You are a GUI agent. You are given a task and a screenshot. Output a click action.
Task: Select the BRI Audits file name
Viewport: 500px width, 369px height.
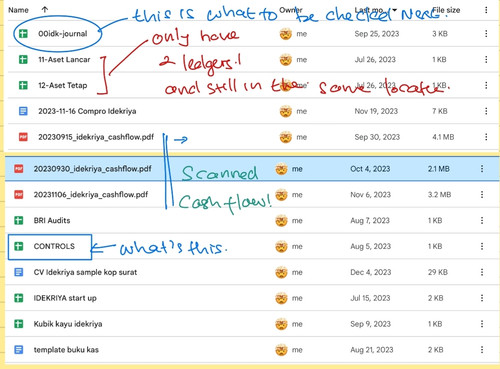(52, 220)
